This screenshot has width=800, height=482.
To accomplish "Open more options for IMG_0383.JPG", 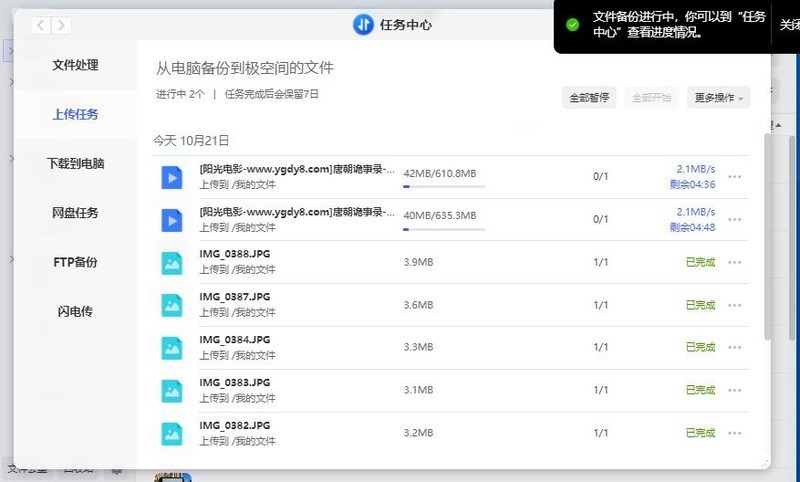I will click(x=735, y=390).
